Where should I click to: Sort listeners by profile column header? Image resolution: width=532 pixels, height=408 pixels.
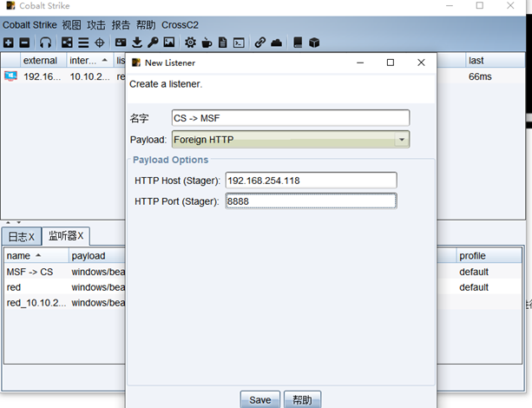(x=489, y=255)
